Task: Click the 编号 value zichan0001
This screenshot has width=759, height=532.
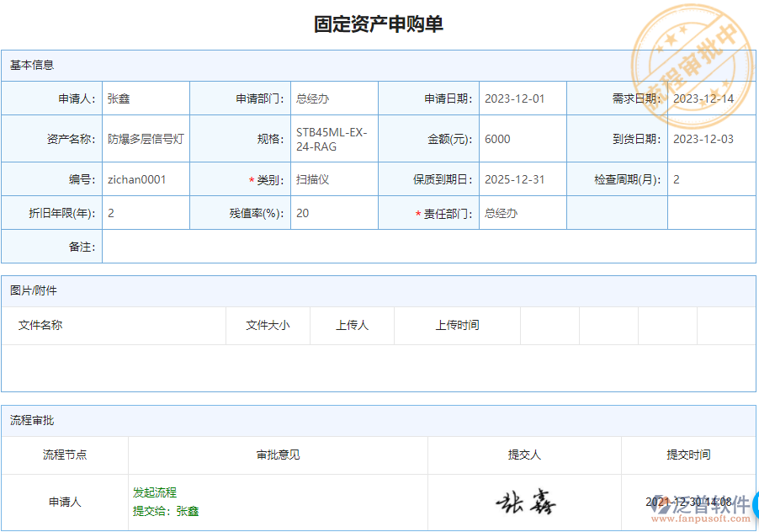Action: (139, 178)
